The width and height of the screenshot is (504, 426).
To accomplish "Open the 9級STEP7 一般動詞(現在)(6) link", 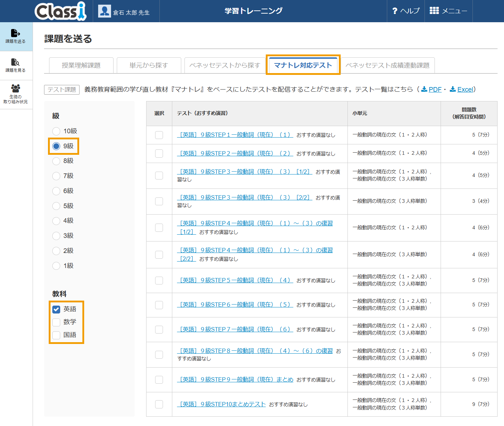I will click(235, 329).
